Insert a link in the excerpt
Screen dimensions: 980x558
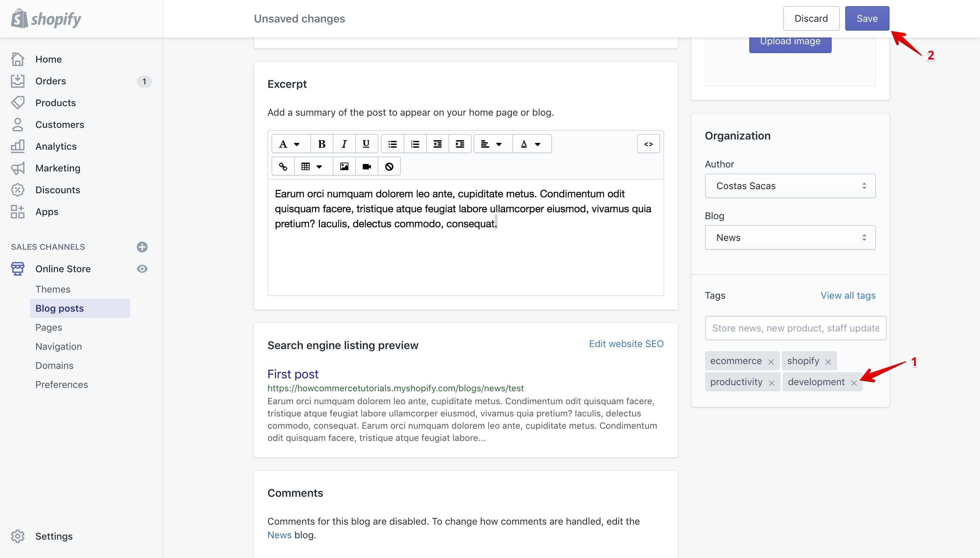[283, 166]
